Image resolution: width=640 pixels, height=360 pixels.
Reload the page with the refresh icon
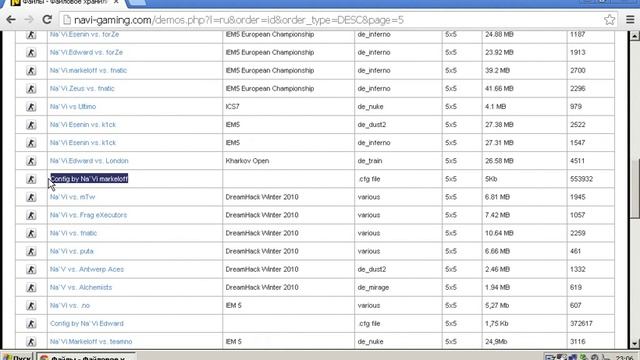[x=47, y=20]
